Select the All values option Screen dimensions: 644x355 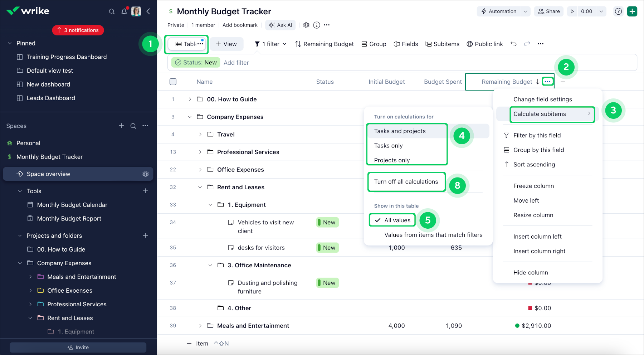(397, 220)
